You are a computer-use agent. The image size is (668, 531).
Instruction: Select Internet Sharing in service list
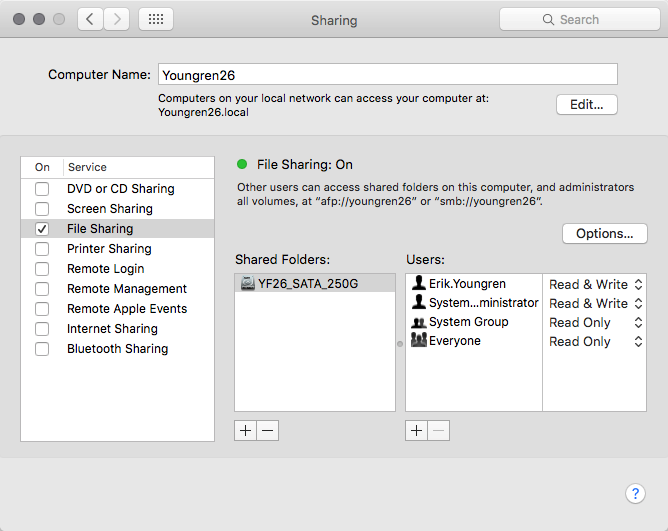(109, 329)
